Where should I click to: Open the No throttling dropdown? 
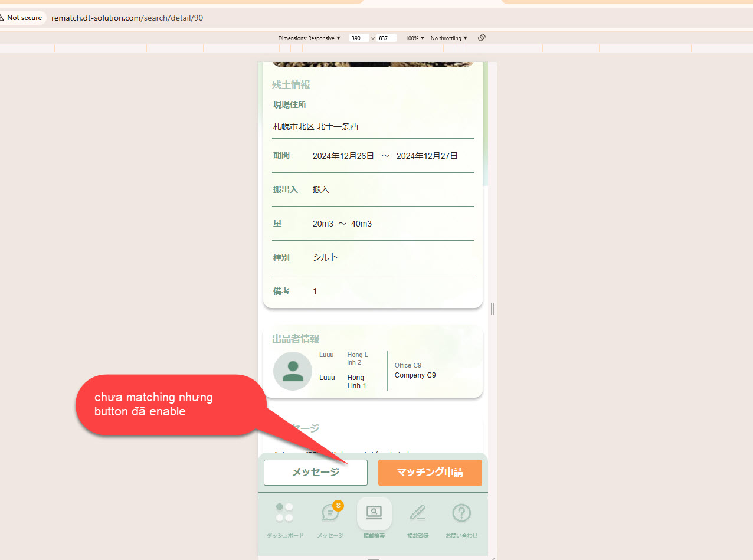point(448,38)
